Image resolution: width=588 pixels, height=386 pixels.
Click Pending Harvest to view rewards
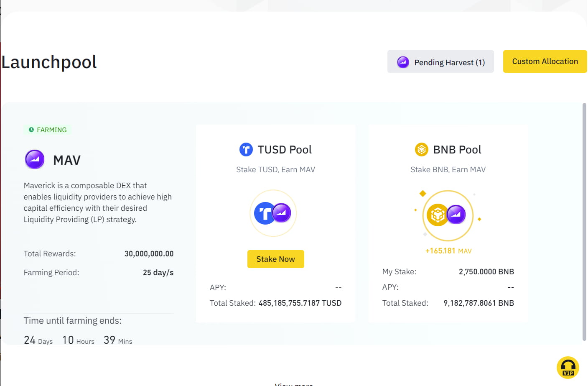440,62
